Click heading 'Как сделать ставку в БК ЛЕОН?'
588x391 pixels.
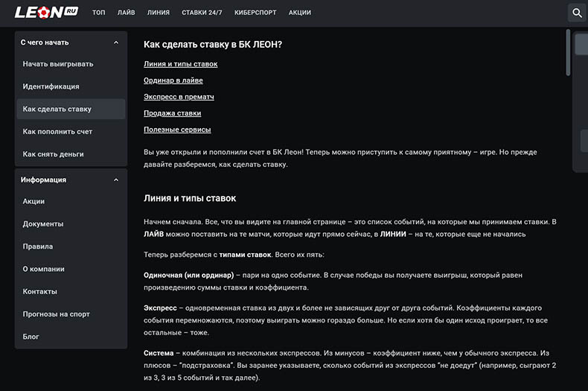213,45
